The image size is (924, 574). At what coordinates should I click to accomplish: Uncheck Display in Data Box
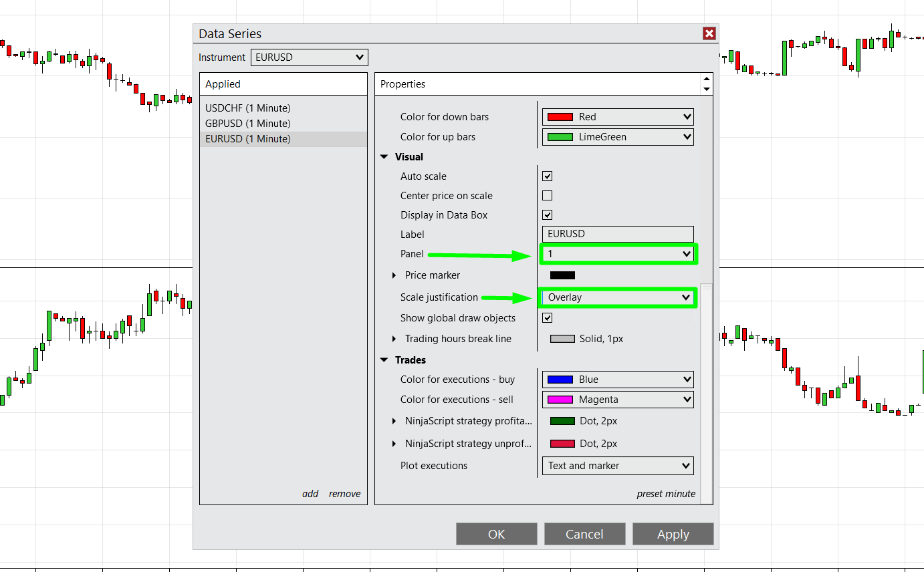coord(547,215)
